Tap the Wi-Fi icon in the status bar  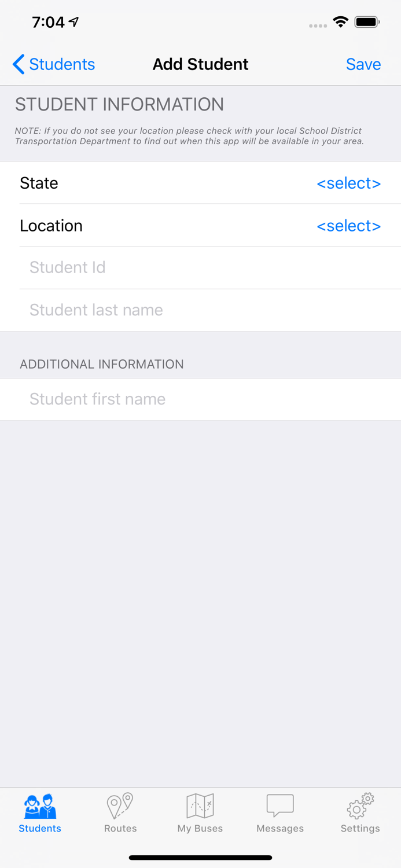341,22
